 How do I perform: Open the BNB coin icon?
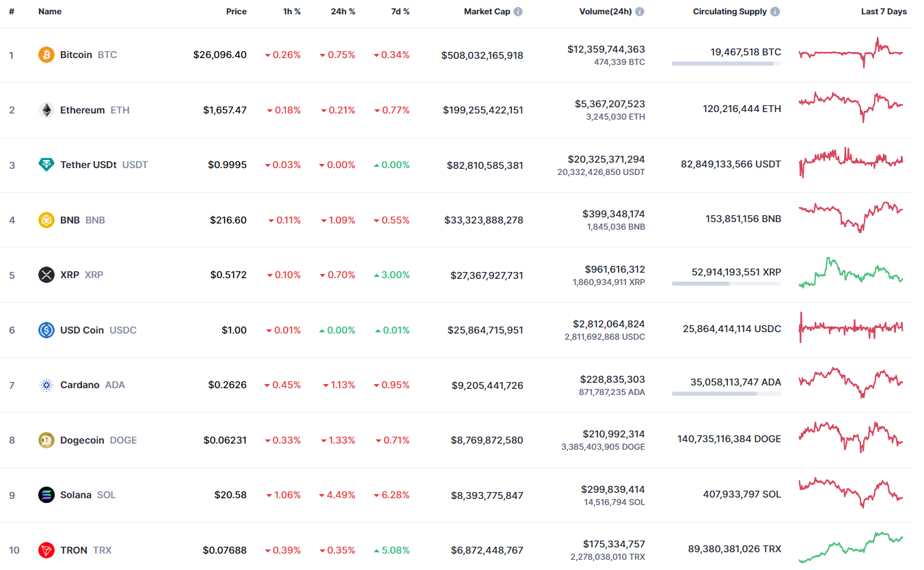(x=46, y=220)
